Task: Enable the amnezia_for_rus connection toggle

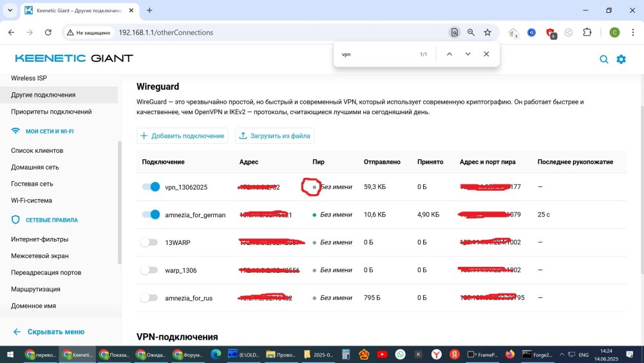Action: (149, 298)
